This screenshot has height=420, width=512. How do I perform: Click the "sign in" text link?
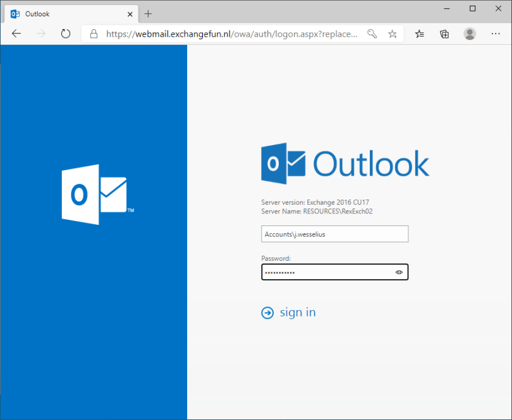(x=298, y=313)
